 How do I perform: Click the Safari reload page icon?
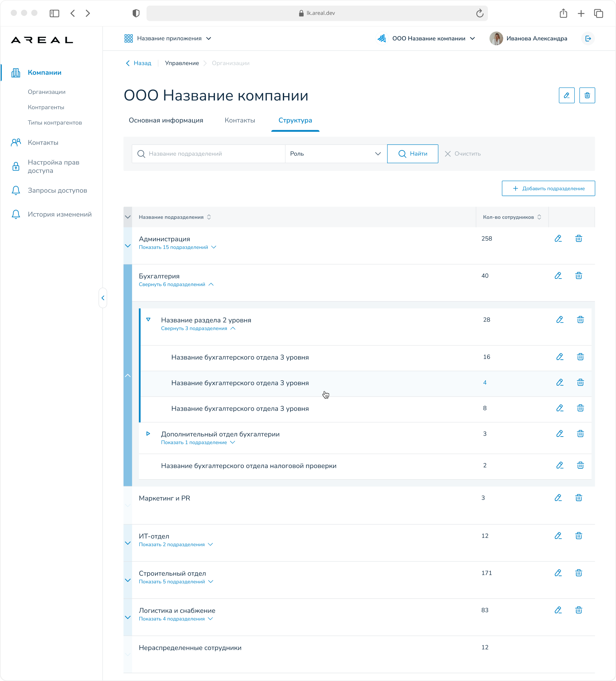[x=480, y=13]
